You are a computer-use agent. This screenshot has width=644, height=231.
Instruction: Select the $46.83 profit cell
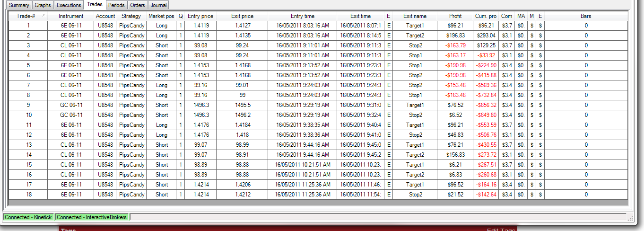point(455,135)
